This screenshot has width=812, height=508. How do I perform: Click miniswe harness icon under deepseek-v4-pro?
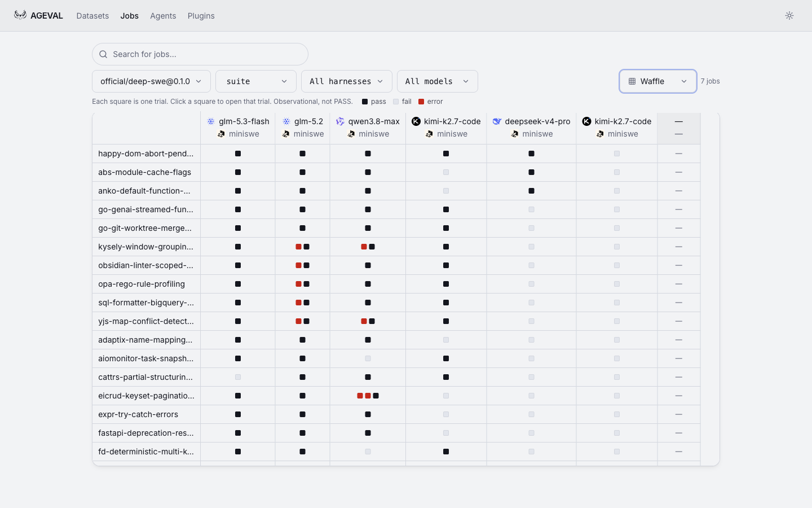pos(515,134)
